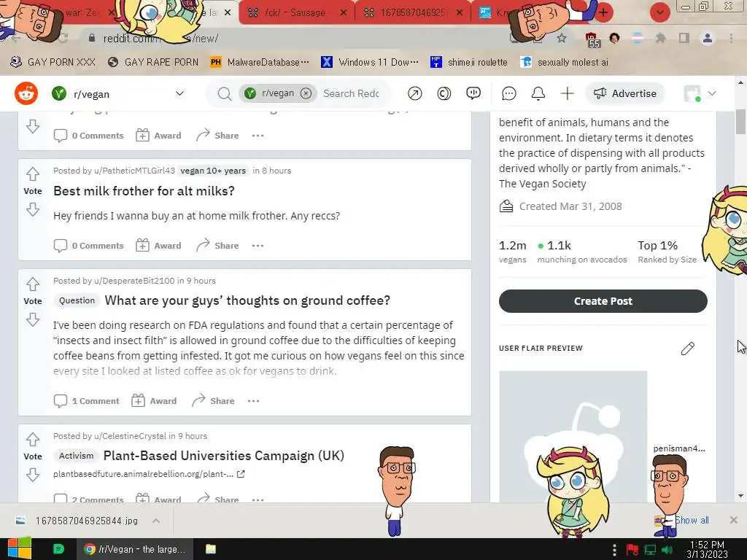Downvote the ground coffee question post
This screenshot has height=560, width=747.
pos(32,319)
